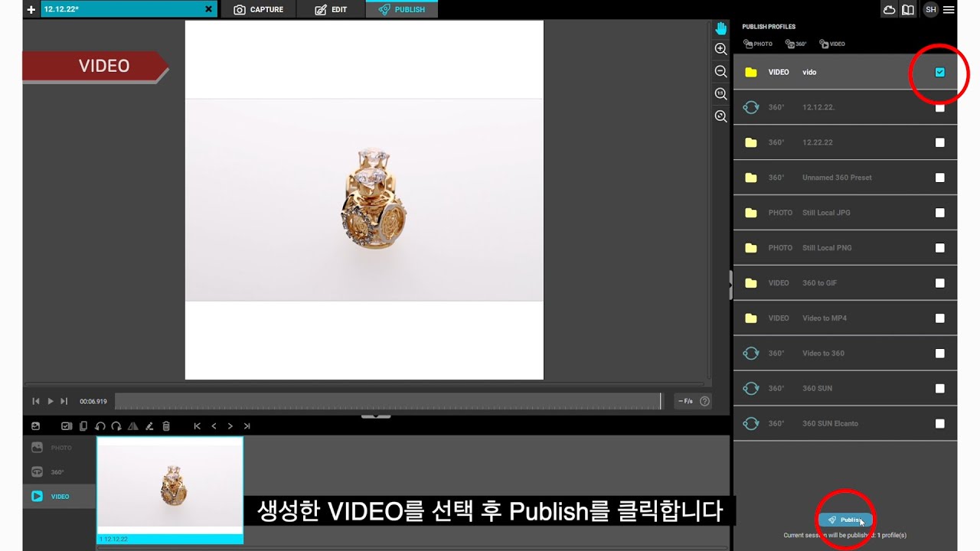Screen dimensions: 980x551
Task: Click the 1:1 zoom icon
Action: (x=720, y=93)
